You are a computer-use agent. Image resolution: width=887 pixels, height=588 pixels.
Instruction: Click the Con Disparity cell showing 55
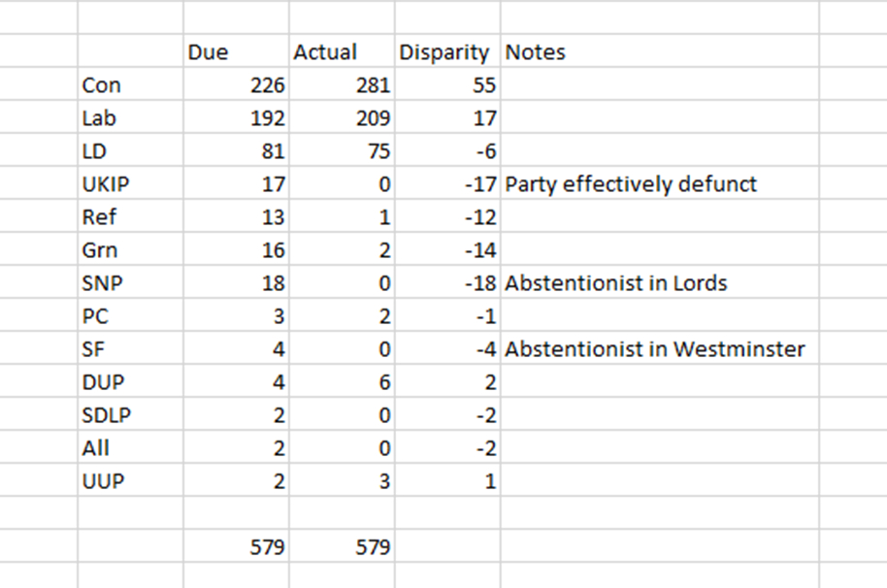[x=447, y=85]
